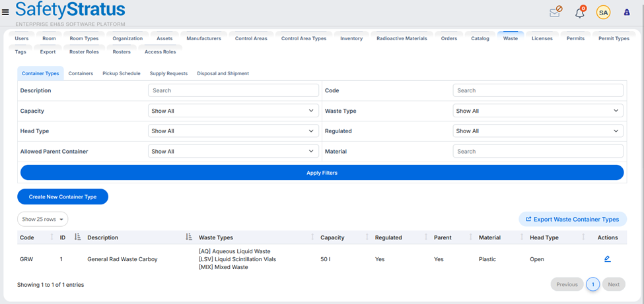Switch to the Orders tab
644x304 pixels.
tap(449, 38)
